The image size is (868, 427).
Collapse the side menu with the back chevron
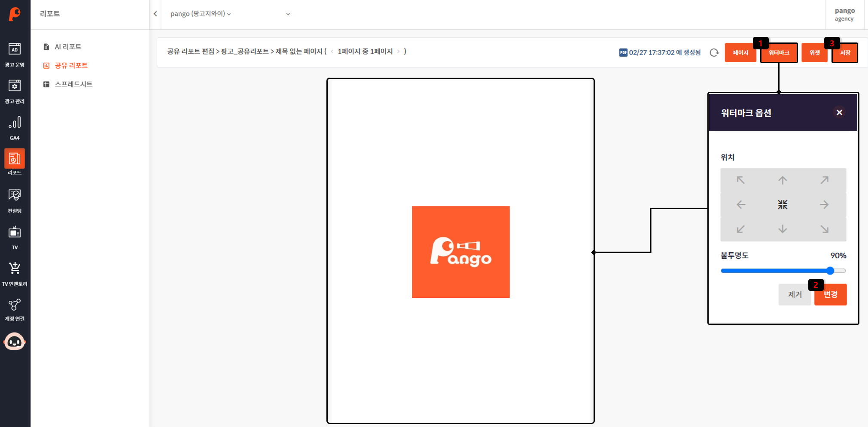click(155, 14)
